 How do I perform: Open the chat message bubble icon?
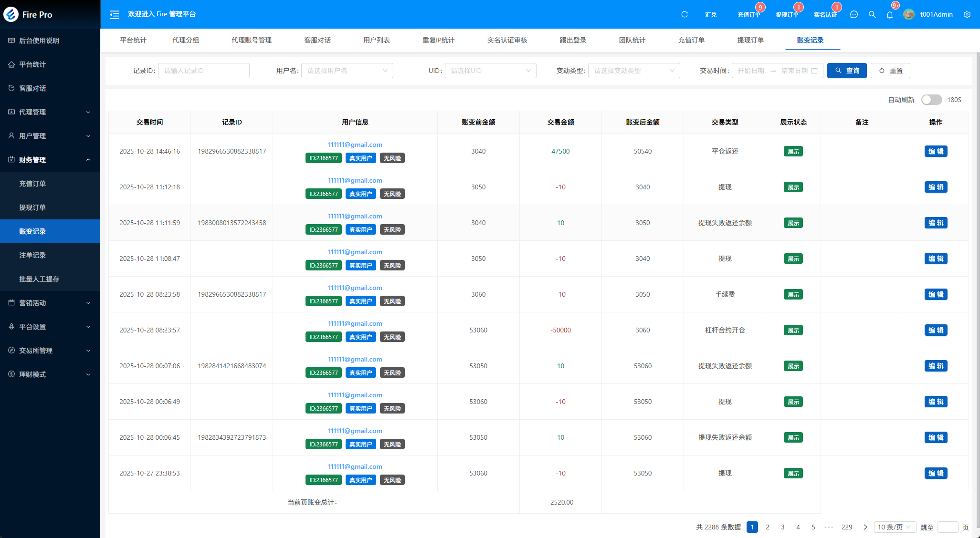click(854, 14)
